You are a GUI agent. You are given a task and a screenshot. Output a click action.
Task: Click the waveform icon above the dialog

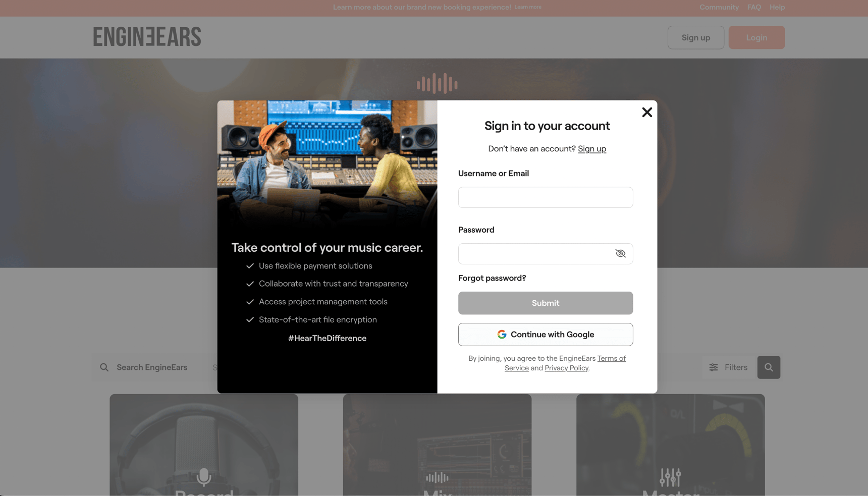pyautogui.click(x=437, y=84)
